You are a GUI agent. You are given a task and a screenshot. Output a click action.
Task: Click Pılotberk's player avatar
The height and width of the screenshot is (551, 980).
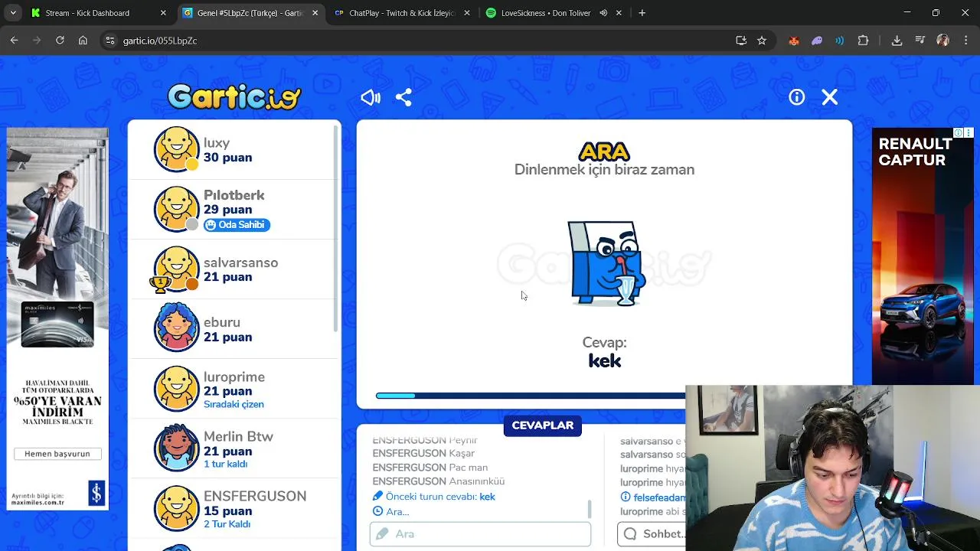[176, 209]
